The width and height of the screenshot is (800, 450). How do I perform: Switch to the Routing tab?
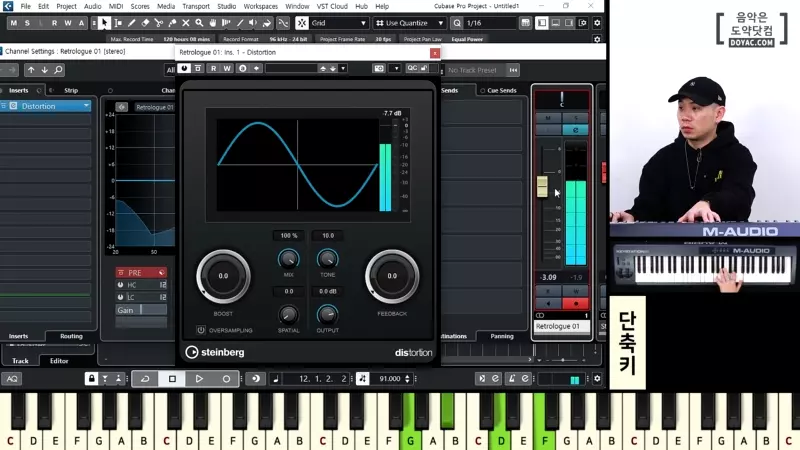click(x=71, y=336)
